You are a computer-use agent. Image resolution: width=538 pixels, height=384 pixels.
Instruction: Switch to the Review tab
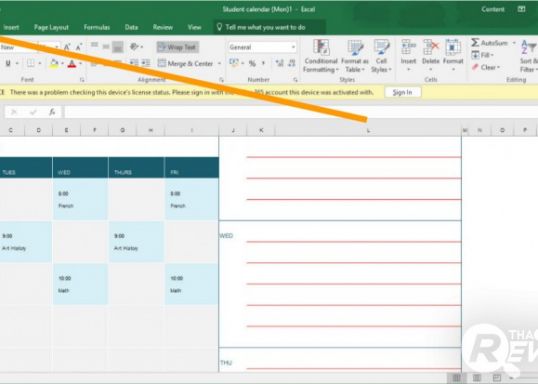pyautogui.click(x=163, y=27)
